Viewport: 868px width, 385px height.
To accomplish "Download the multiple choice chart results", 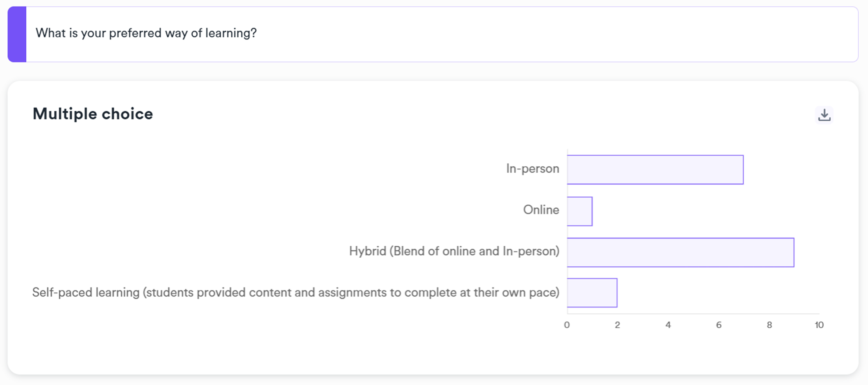I will click(824, 115).
